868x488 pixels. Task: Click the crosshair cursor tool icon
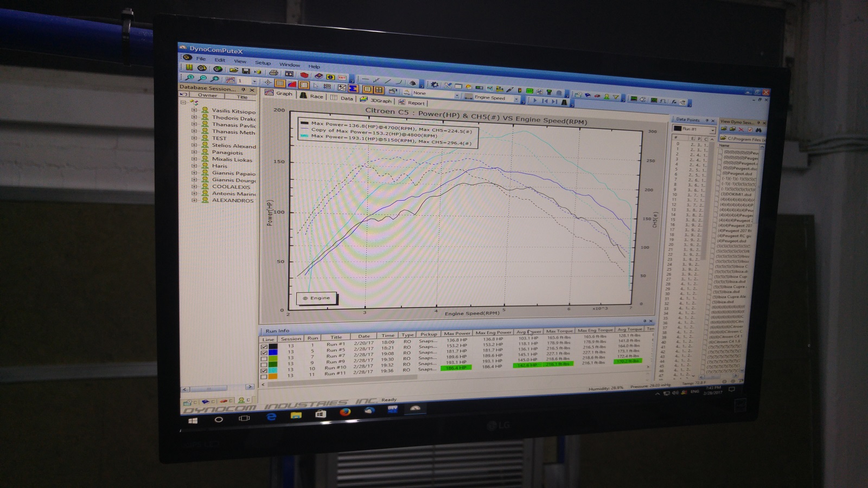tap(267, 82)
